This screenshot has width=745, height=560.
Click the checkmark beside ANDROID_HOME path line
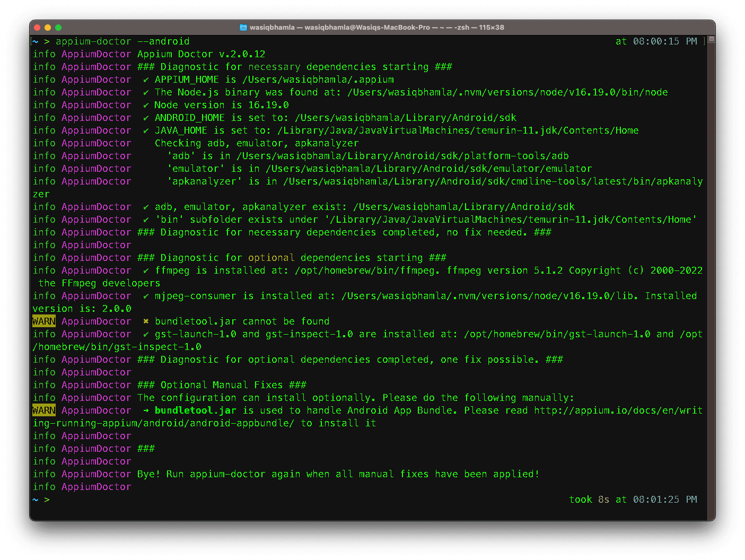[x=145, y=117]
